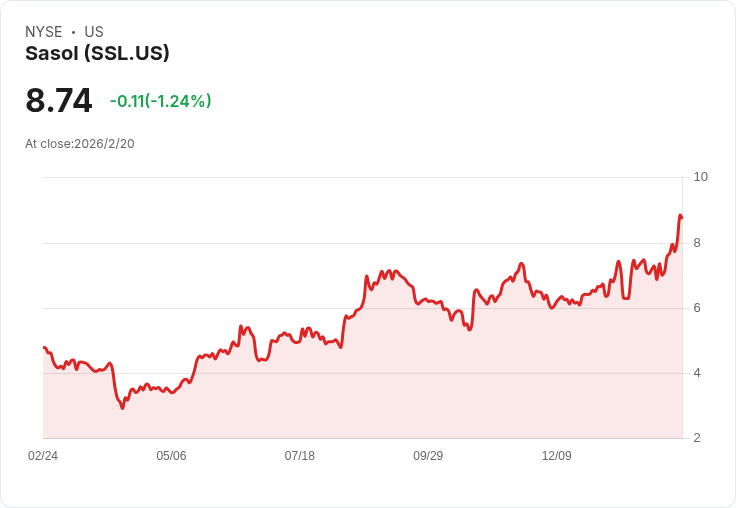Image resolution: width=736 pixels, height=508 pixels.
Task: Click the lowest dip of the price line
Action: pyautogui.click(x=123, y=408)
